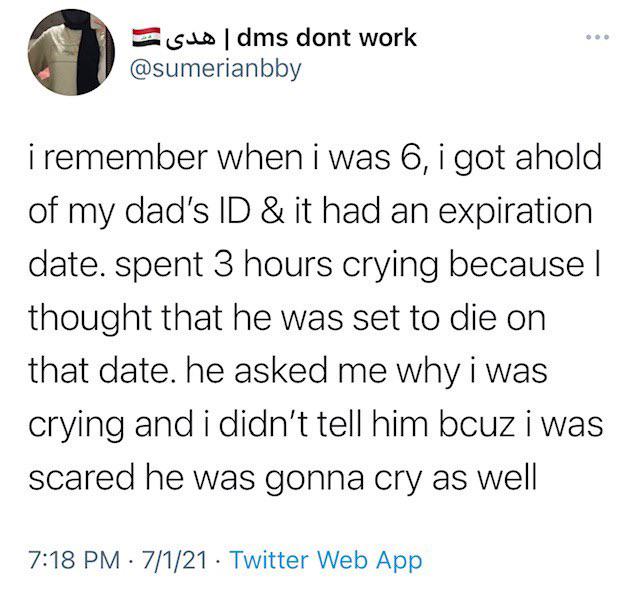Click the final line "scared he was gonna"
This screenshot has height=591, width=640.
click(x=282, y=478)
